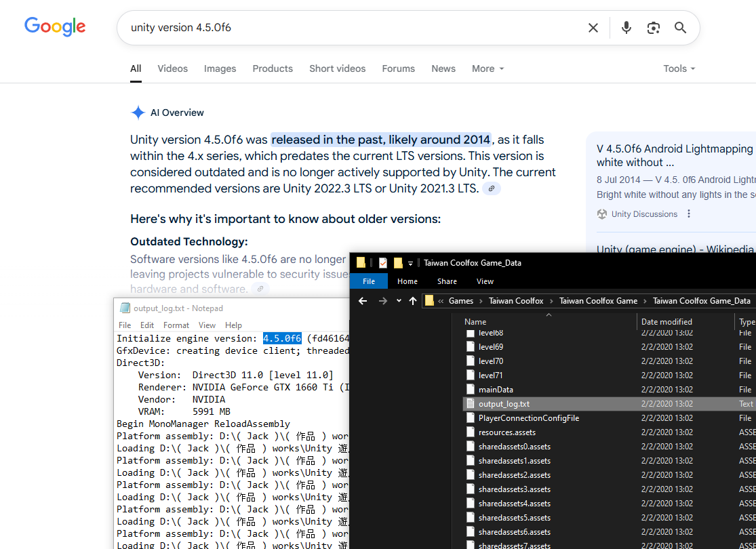
Task: Click the Explorer title bar folder icon
Action: click(361, 263)
